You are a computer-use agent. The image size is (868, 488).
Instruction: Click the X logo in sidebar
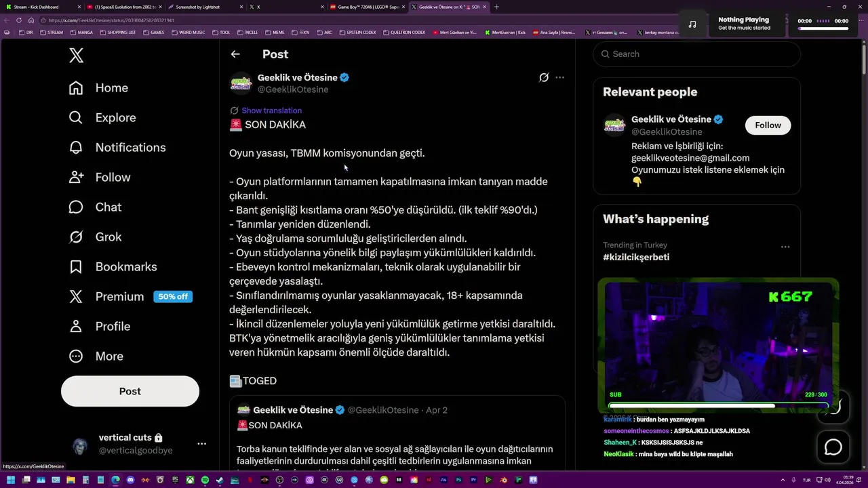pyautogui.click(x=77, y=56)
